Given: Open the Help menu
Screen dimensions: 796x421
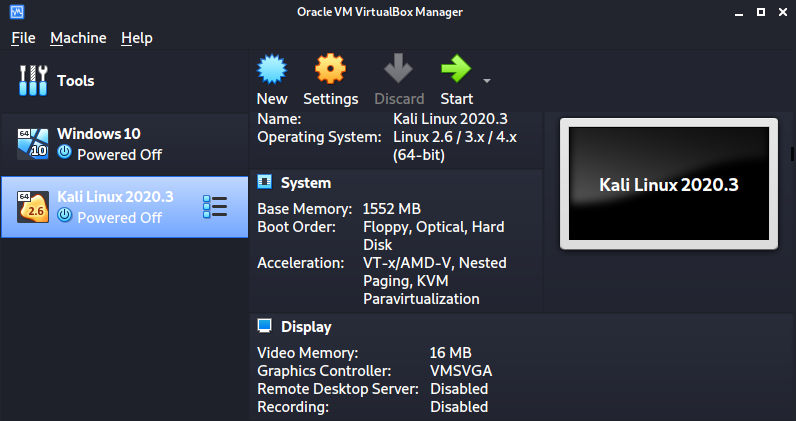Looking at the screenshot, I should click(137, 38).
